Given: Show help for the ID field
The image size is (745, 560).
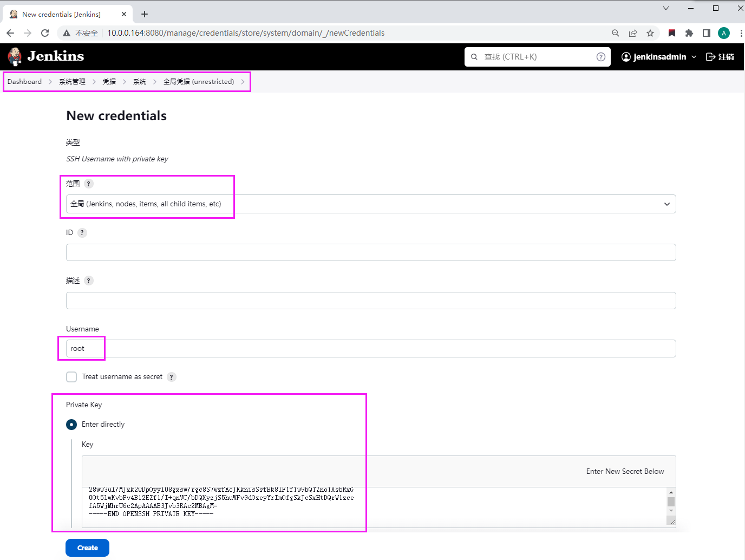Looking at the screenshot, I should pos(82,233).
